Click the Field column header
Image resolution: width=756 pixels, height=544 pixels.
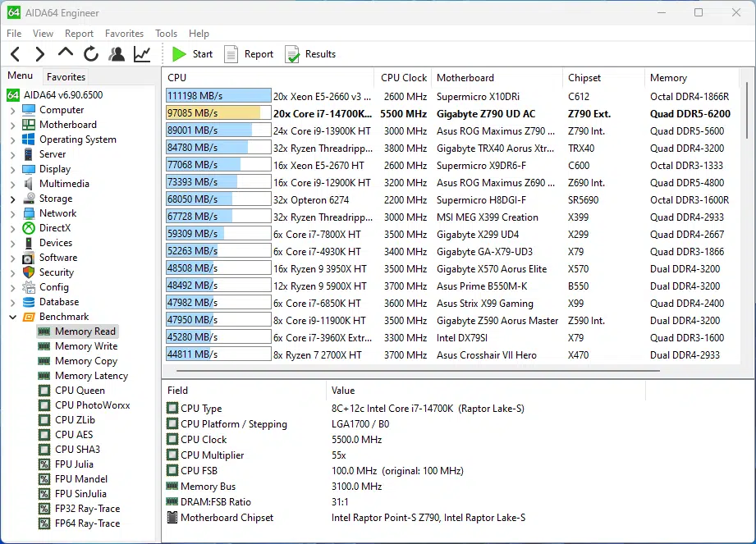coord(245,391)
